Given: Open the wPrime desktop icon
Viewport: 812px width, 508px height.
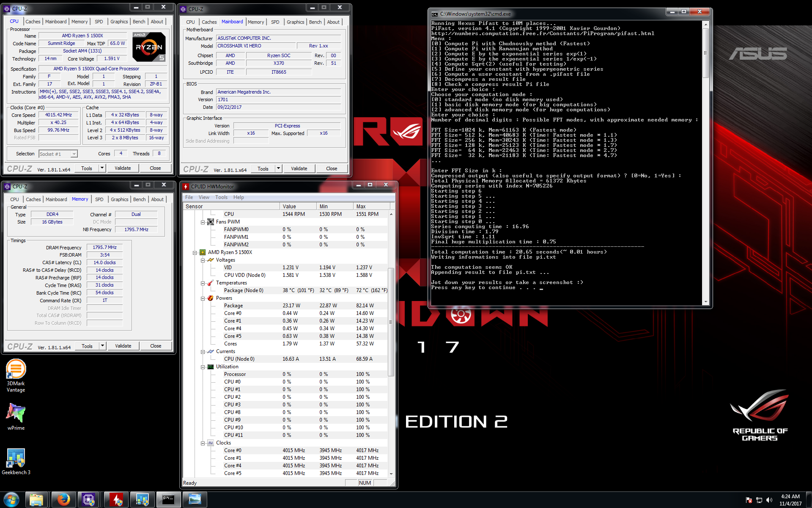Looking at the screenshot, I should [16, 417].
